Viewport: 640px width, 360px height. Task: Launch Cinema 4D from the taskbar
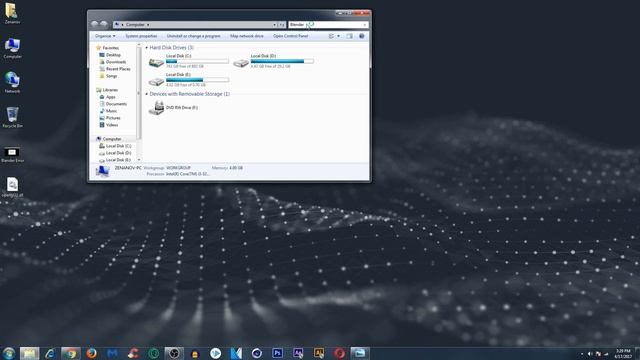(x=257, y=353)
